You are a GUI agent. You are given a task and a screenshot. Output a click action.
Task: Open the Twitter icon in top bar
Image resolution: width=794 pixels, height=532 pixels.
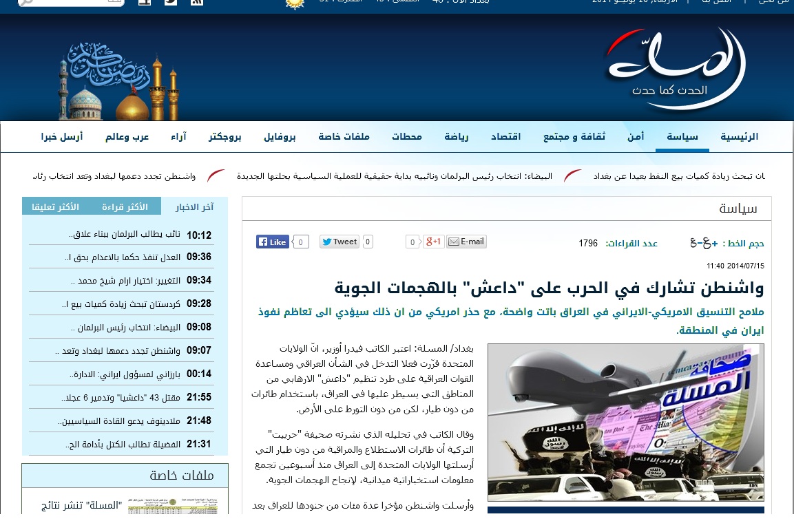pos(170,2)
